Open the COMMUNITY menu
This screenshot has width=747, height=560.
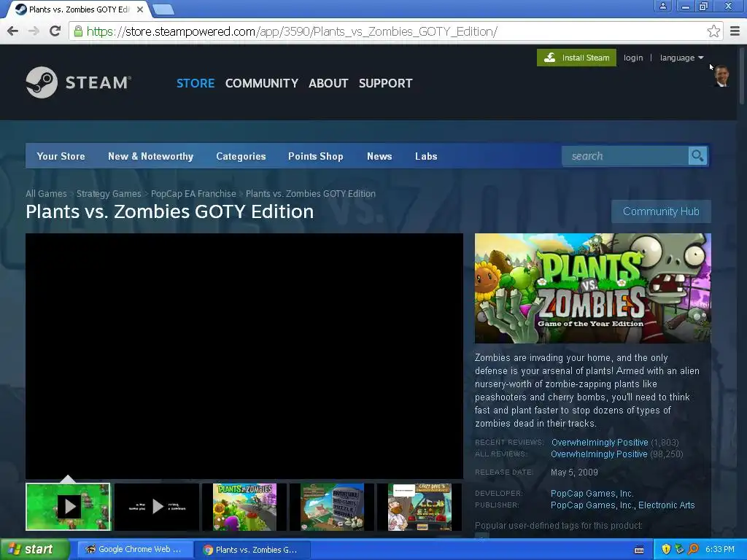coord(262,83)
